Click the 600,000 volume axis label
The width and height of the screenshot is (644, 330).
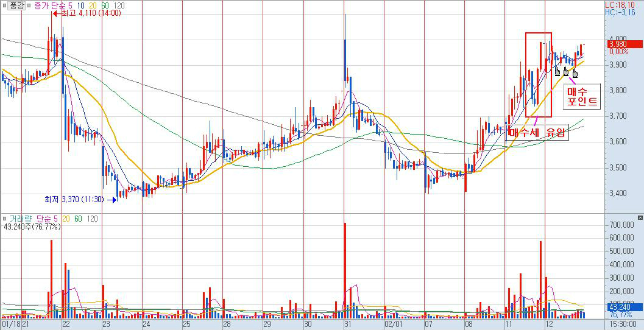click(623, 238)
